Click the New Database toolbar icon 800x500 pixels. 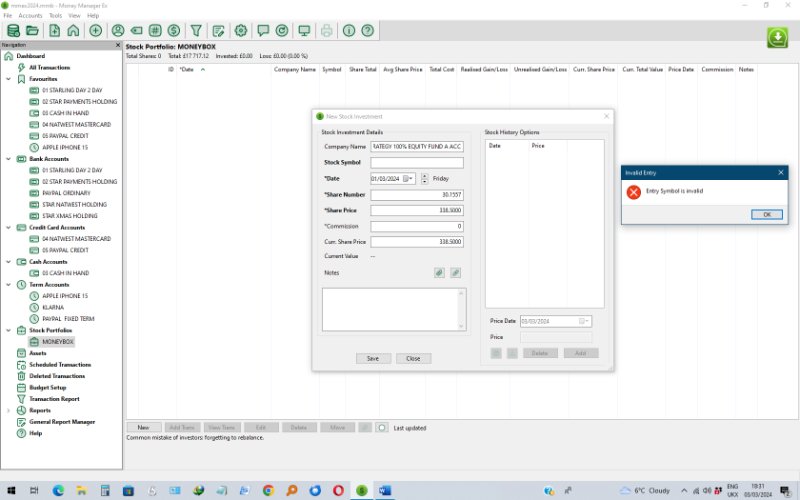click(x=13, y=31)
